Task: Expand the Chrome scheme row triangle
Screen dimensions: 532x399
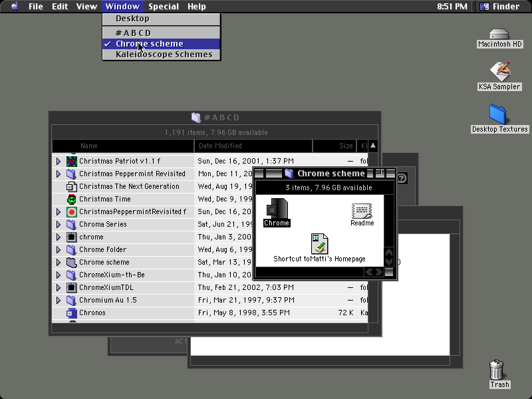Action: 59,262
